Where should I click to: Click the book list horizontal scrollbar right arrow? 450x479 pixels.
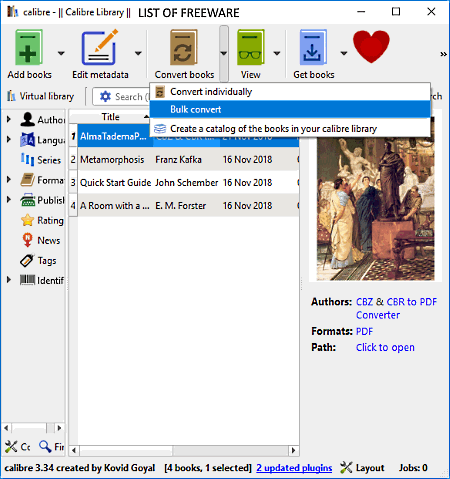(293, 451)
